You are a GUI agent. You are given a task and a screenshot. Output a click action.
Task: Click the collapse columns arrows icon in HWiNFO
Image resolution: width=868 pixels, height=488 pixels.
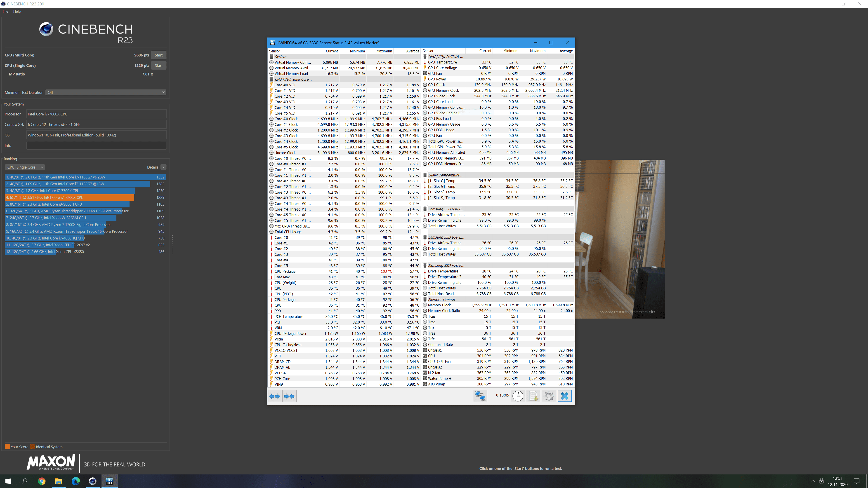(x=289, y=396)
